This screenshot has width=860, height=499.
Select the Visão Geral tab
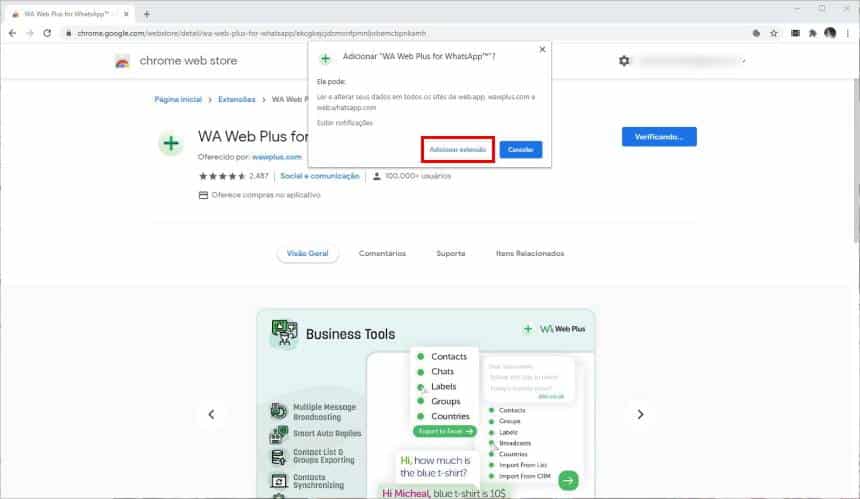tap(308, 253)
